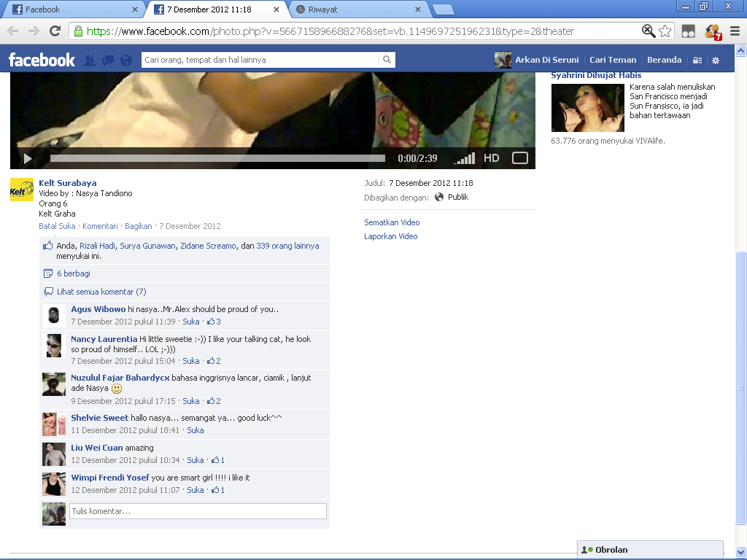Viewport: 747px width, 560px height.
Task: Bookmark this page with the star
Action: (665, 31)
